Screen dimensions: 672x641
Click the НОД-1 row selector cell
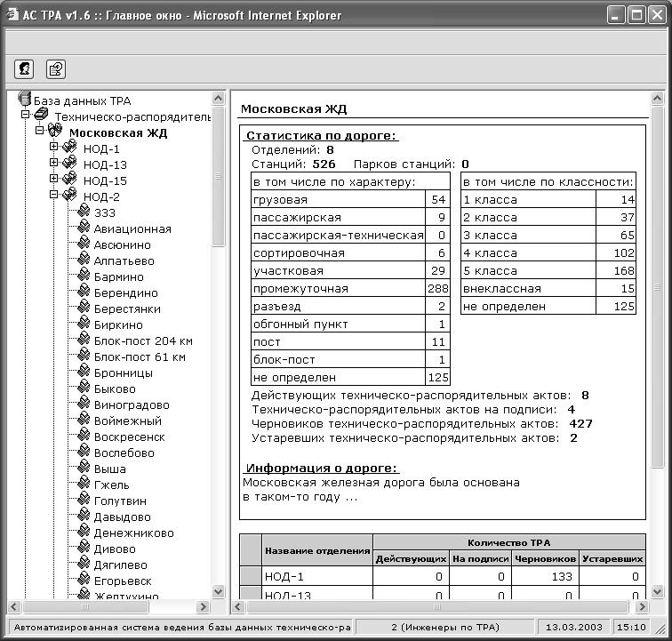coord(251,576)
